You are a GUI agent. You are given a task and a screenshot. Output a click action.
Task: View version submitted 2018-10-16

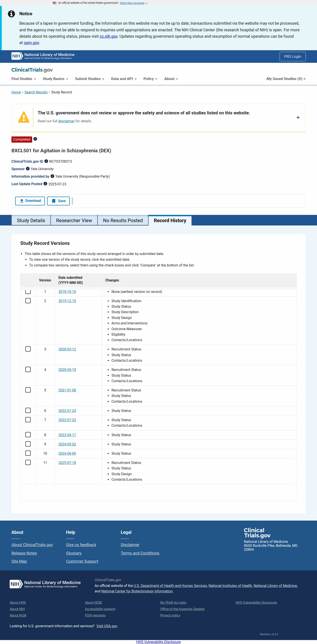[x=67, y=292]
